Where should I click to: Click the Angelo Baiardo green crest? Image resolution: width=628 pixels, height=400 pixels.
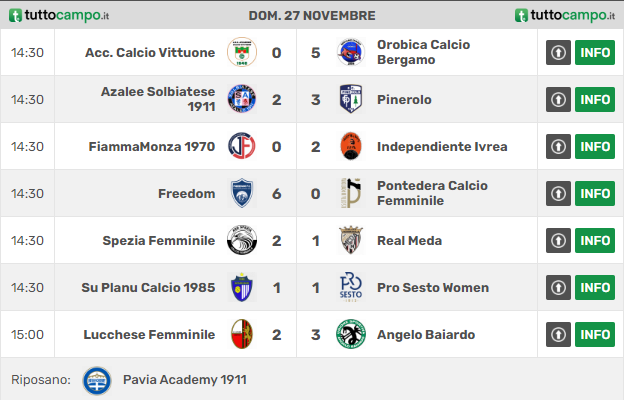pyautogui.click(x=351, y=334)
